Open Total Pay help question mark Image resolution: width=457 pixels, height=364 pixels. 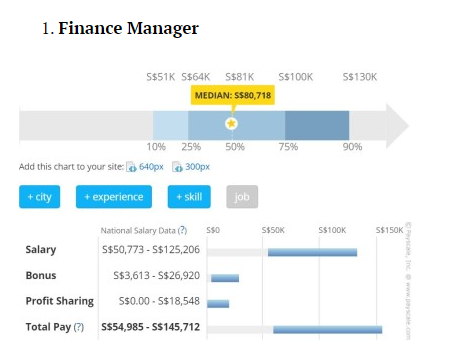coord(79,327)
